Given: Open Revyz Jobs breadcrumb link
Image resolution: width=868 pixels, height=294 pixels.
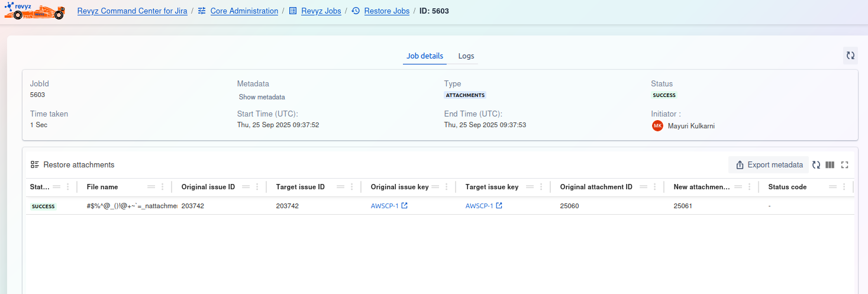Looking at the screenshot, I should coord(321,11).
